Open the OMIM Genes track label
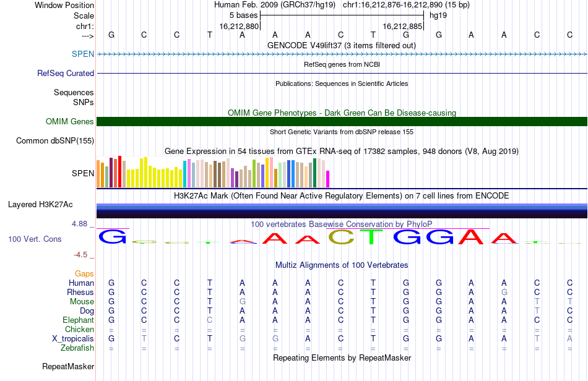The height and width of the screenshot is (381, 588). 70,121
